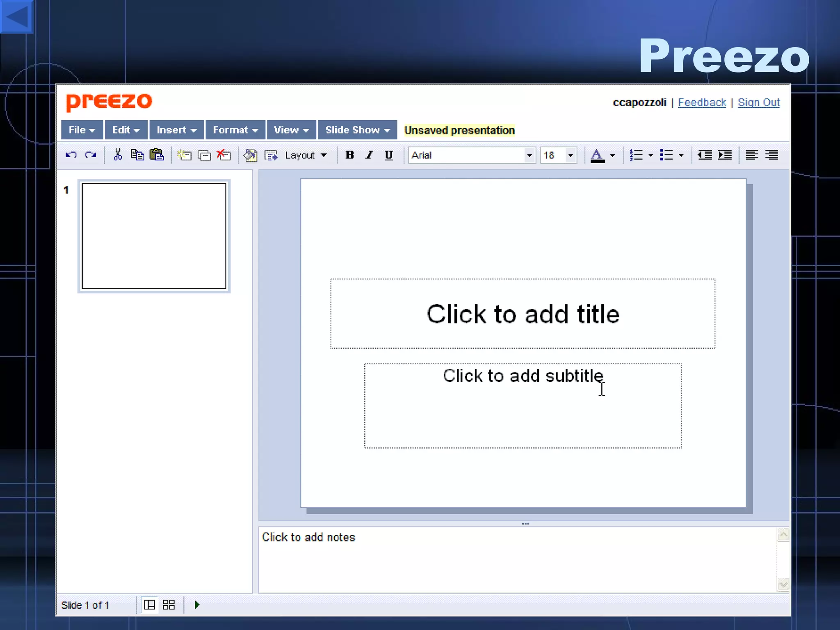Screen dimensions: 840x630
Task: Click the Sign Out link
Action: tap(758, 103)
